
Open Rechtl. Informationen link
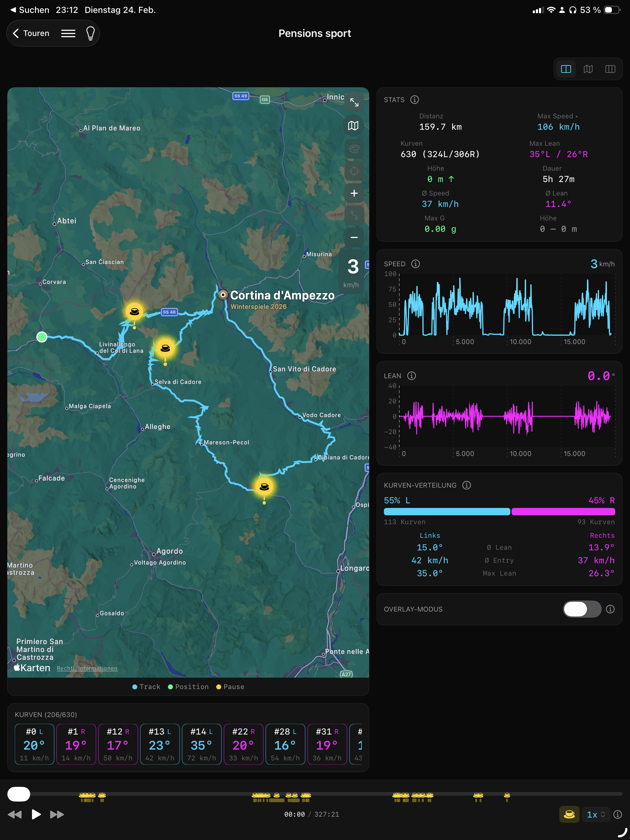(x=87, y=668)
